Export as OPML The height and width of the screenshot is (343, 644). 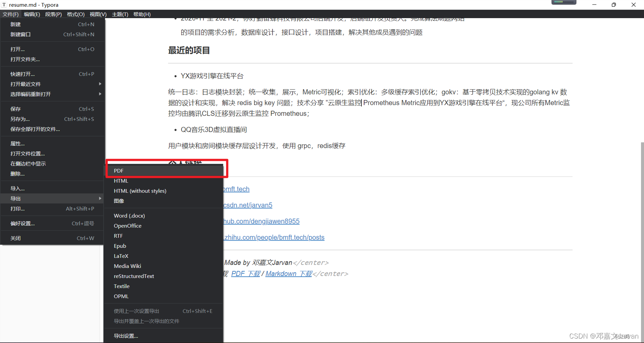pyautogui.click(x=164, y=296)
